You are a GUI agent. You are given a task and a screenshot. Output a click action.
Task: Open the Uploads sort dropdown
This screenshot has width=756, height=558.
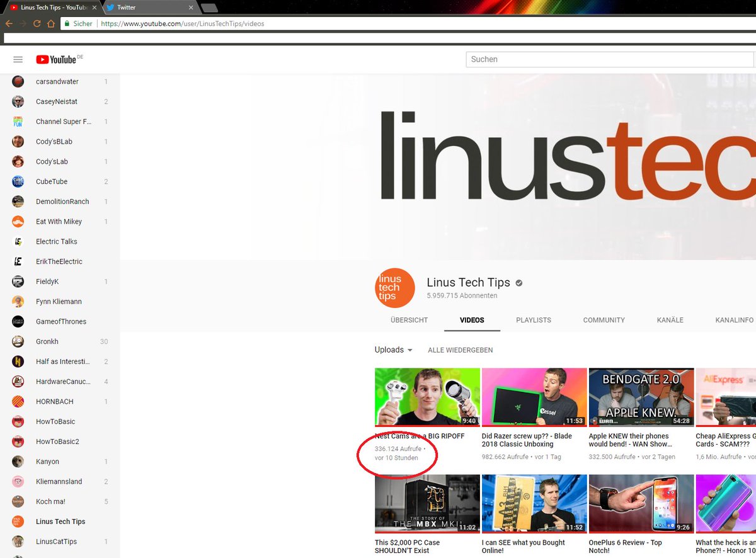click(394, 350)
